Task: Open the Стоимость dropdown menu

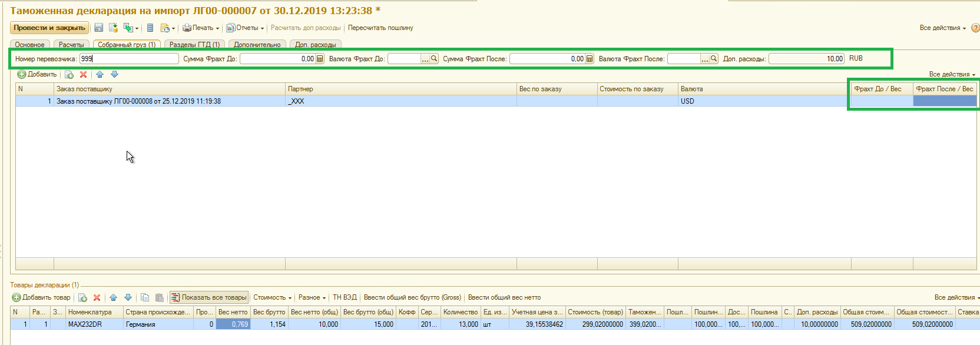Action: (272, 297)
